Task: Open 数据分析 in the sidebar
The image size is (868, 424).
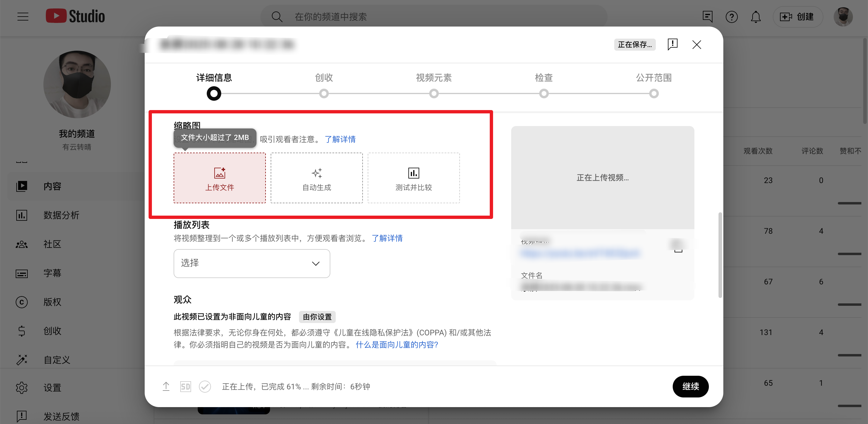Action: (61, 215)
